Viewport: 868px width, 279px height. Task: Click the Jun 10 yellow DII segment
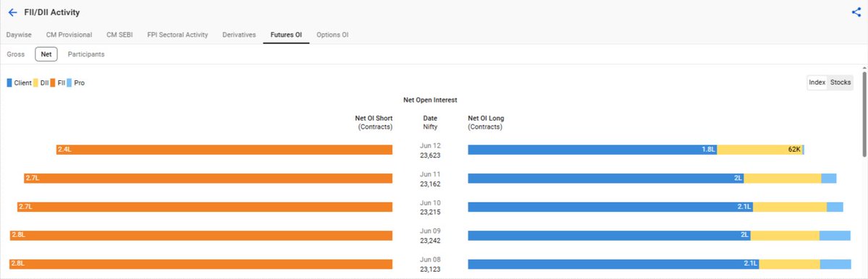(x=790, y=207)
